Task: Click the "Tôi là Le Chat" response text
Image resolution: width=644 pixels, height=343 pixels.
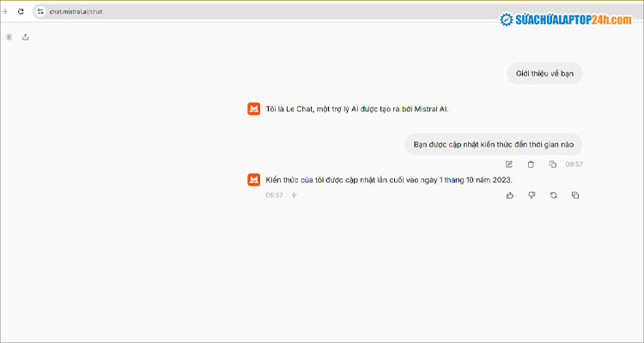Action: tap(357, 109)
